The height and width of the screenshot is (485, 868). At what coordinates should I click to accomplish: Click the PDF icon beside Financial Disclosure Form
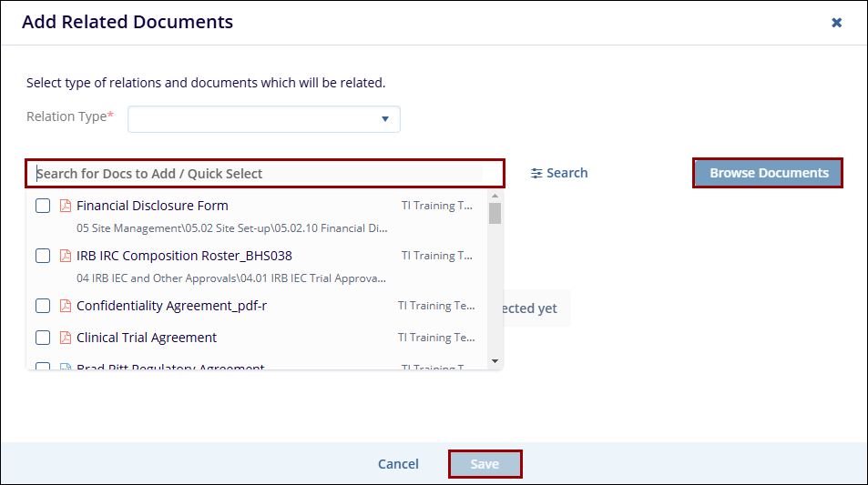65,206
